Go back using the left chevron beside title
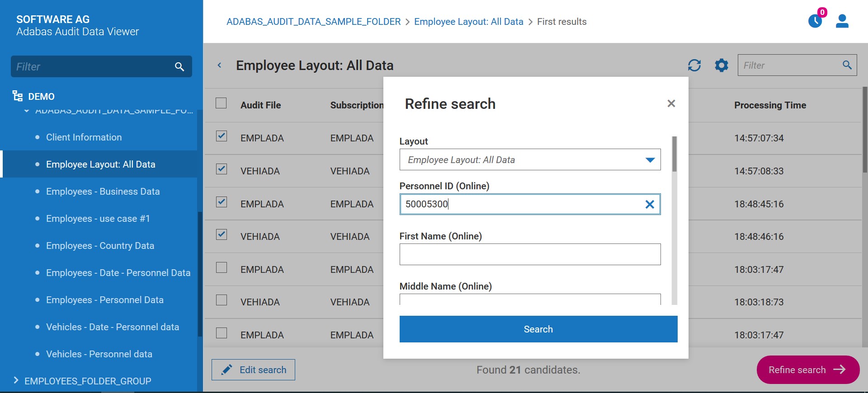868x393 pixels. (x=220, y=65)
